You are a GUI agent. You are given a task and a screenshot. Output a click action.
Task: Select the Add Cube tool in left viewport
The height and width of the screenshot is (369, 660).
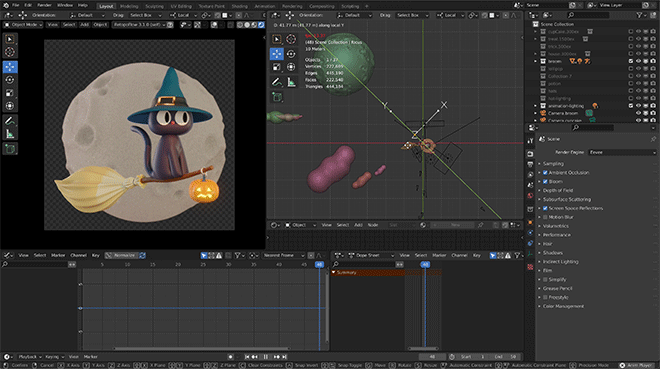pyautogui.click(x=10, y=149)
